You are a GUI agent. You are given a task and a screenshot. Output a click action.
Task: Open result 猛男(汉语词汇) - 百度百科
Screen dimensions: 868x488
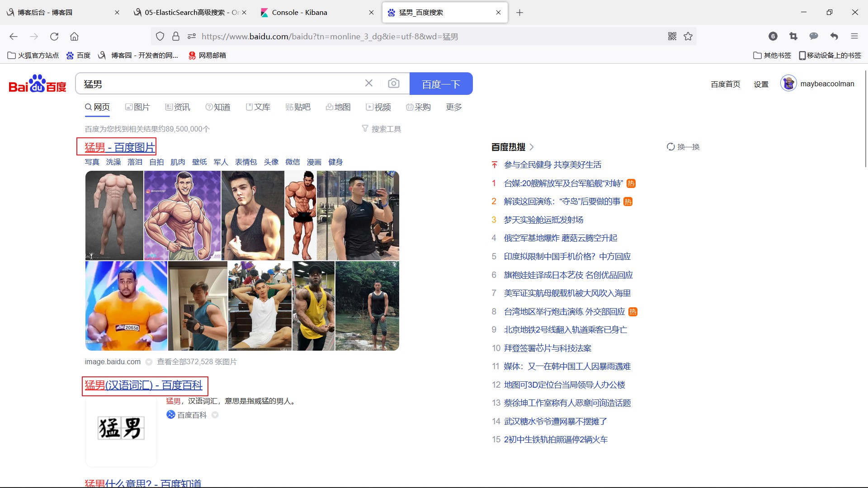[x=144, y=385]
